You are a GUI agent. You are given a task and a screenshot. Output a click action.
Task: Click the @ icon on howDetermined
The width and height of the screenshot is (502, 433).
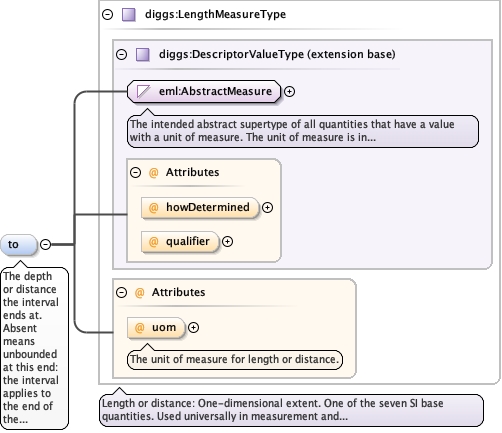(x=153, y=208)
